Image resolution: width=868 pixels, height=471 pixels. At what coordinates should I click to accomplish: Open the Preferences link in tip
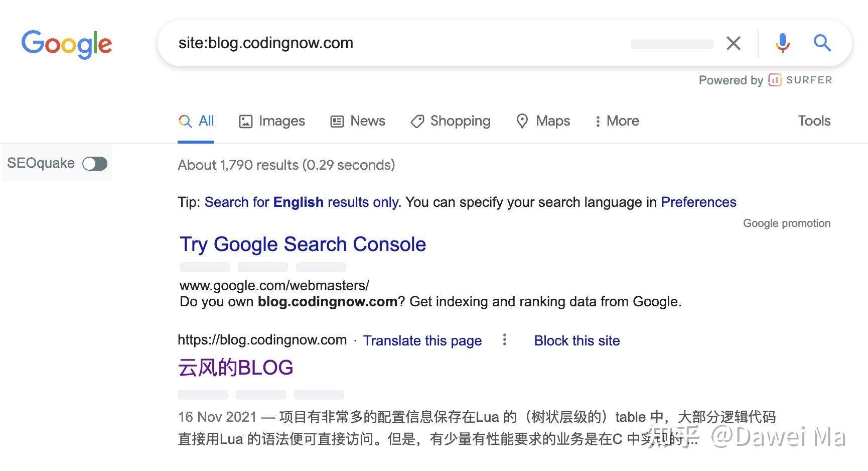(698, 202)
